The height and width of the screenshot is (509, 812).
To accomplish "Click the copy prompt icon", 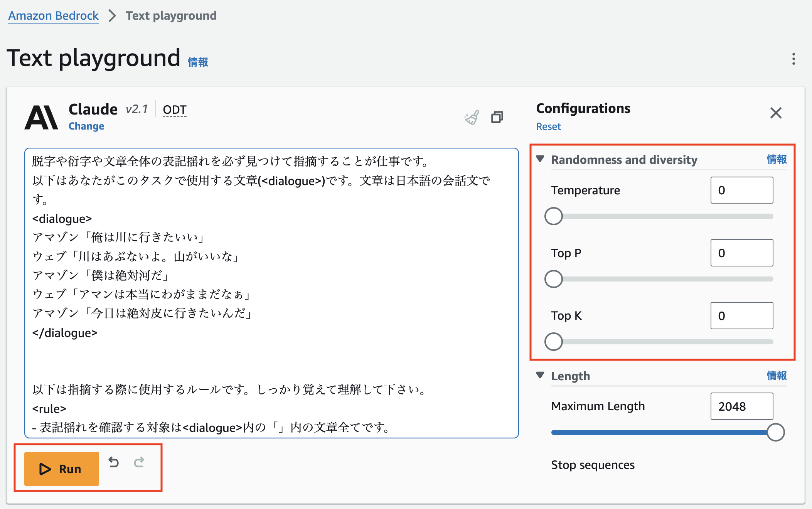I will coord(497,117).
